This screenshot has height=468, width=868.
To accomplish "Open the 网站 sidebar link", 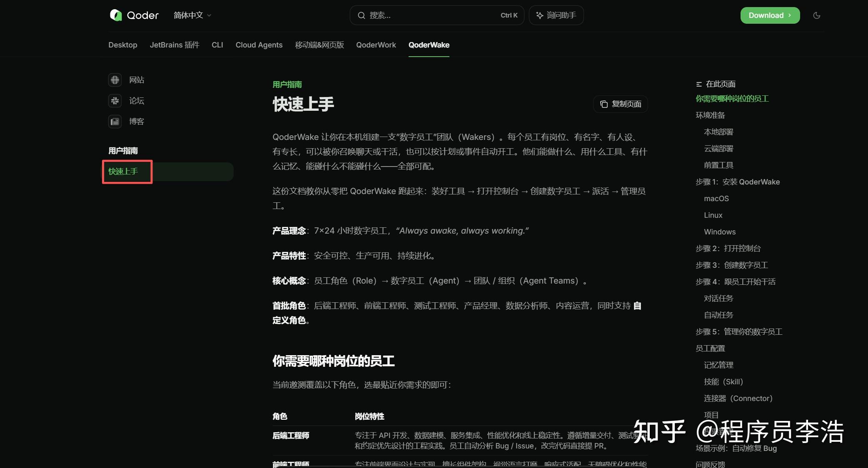I will click(137, 80).
